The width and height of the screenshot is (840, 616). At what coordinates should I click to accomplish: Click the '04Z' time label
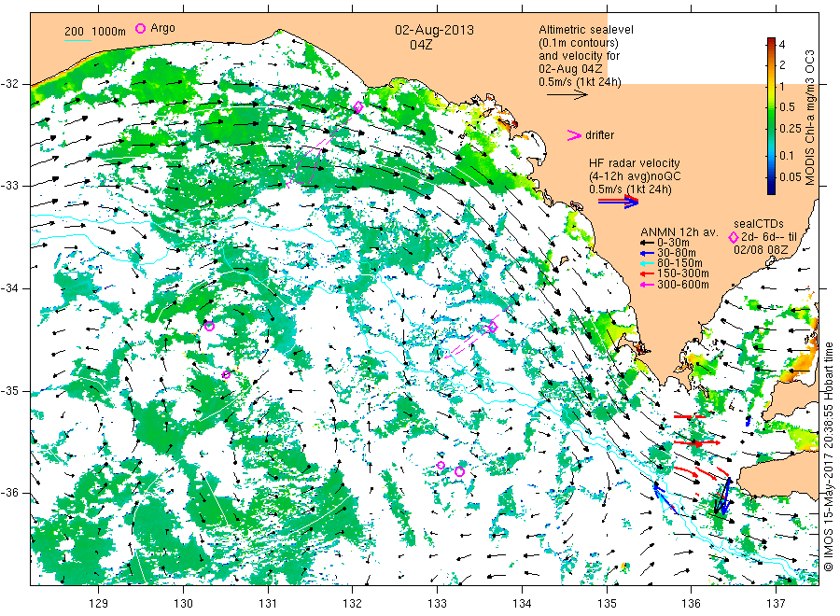click(x=421, y=45)
